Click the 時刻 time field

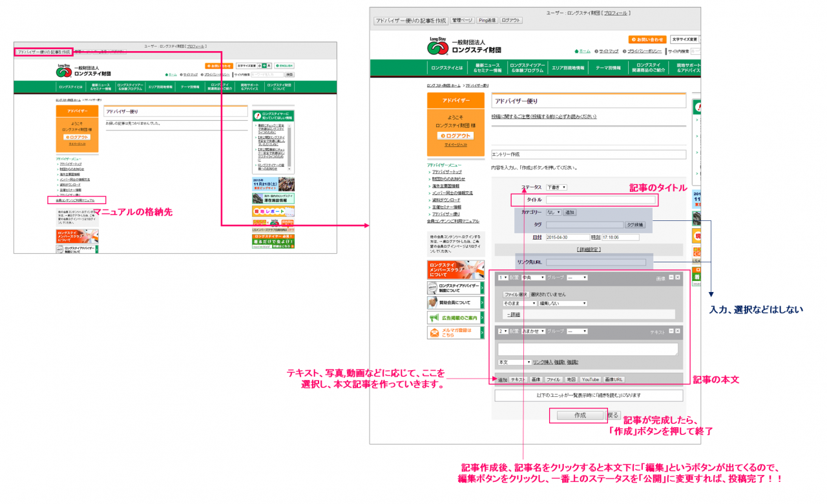(620, 237)
